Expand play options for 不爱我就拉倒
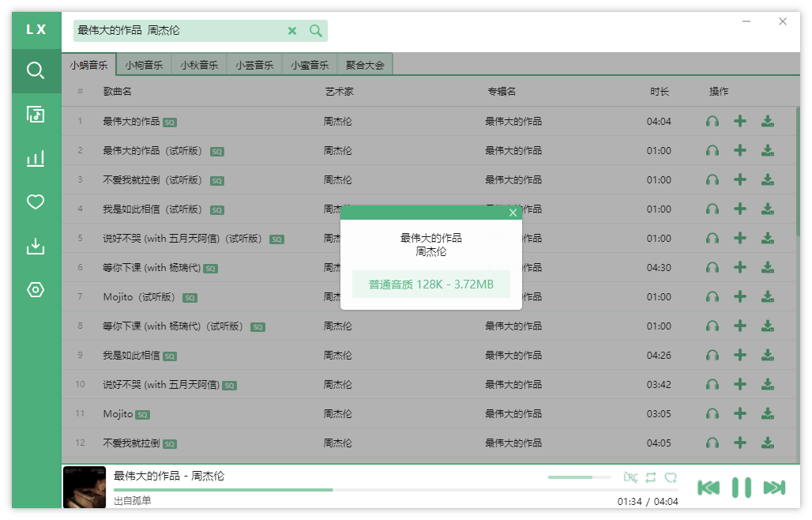This screenshot has height=520, width=812. pos(712,443)
